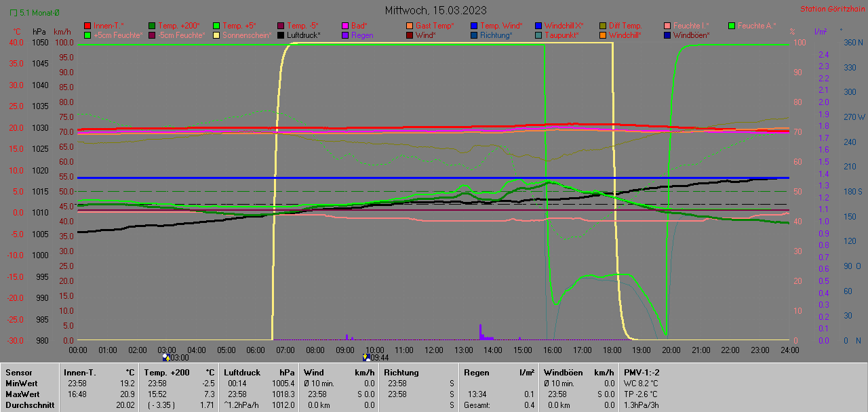This screenshot has width=868, height=412.
Task: Click the Sensor row header in the table
Action: [x=19, y=373]
